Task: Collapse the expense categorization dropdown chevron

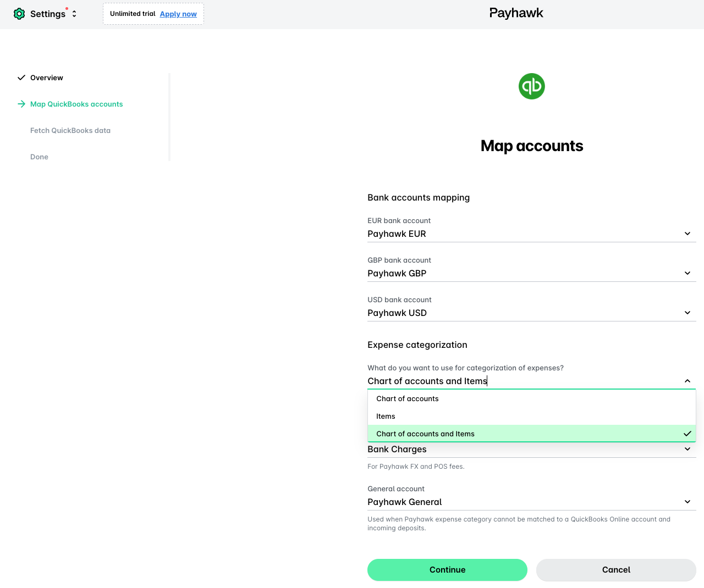Action: click(x=687, y=381)
